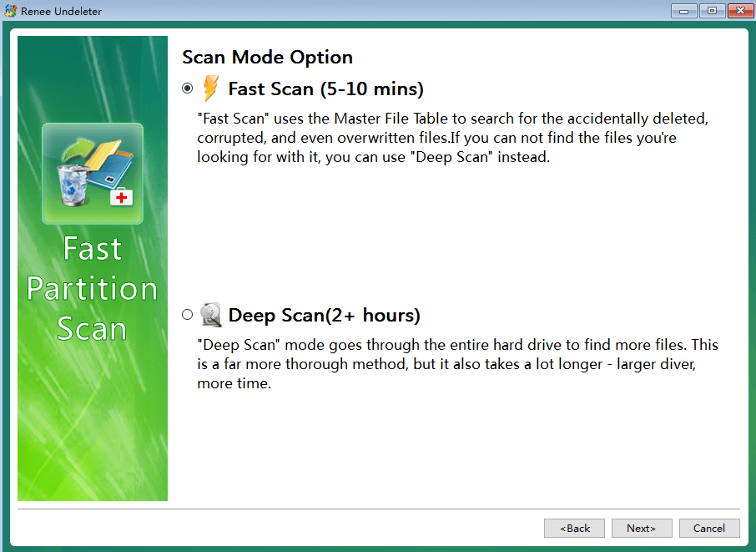Proceed with the Next> button
Viewport: 756px width, 552px height.
[x=642, y=529]
